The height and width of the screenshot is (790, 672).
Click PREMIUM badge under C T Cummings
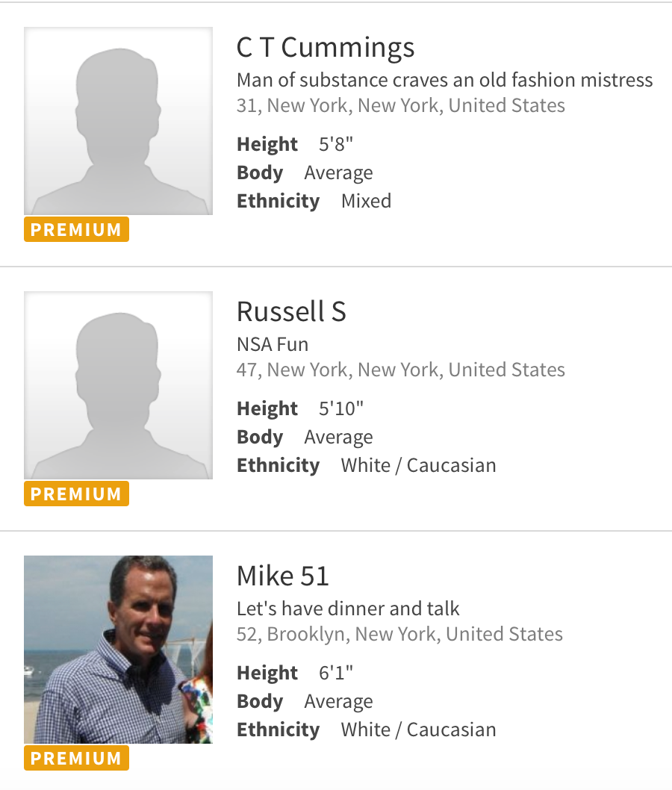(x=76, y=229)
